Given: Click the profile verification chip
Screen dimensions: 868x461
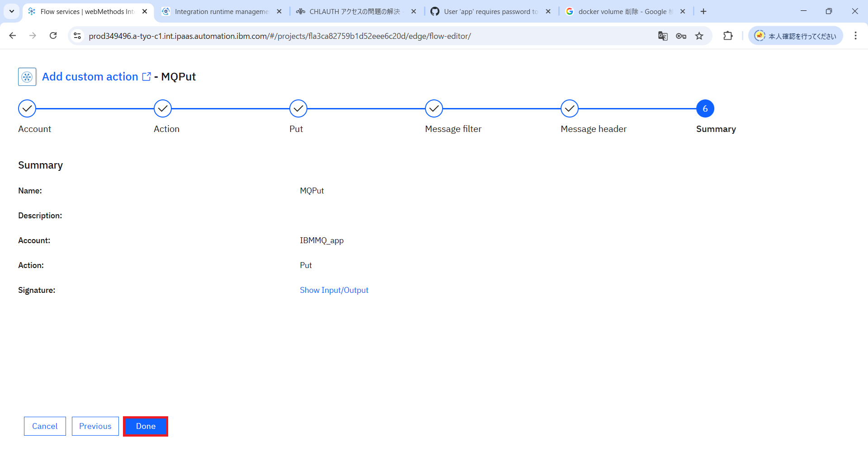Looking at the screenshot, I should pos(796,36).
